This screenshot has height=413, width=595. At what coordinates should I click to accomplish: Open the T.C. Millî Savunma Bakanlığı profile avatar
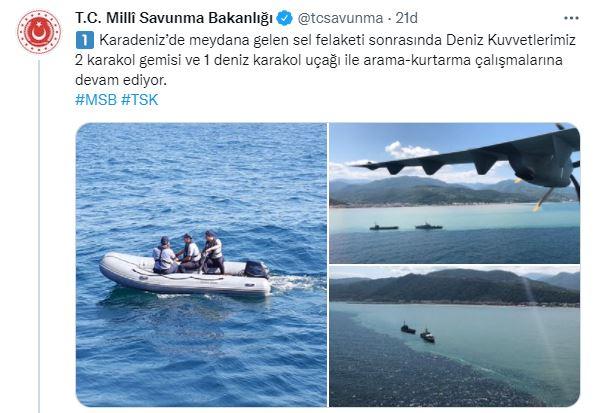coord(39,32)
